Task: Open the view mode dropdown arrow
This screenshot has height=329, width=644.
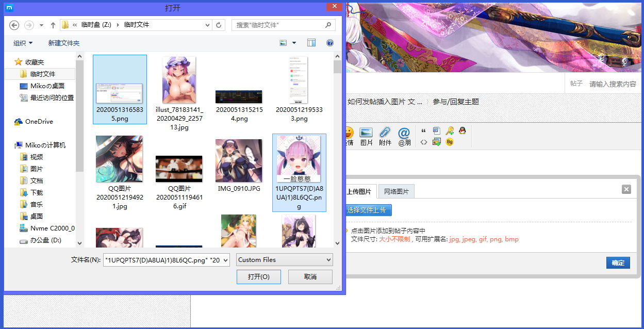Action: pyautogui.click(x=294, y=43)
